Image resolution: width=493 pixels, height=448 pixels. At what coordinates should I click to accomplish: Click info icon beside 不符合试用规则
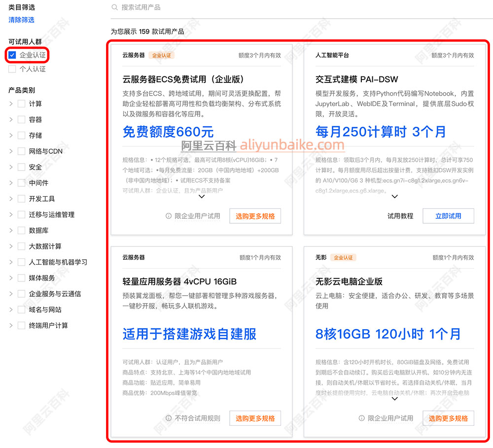click(169, 418)
